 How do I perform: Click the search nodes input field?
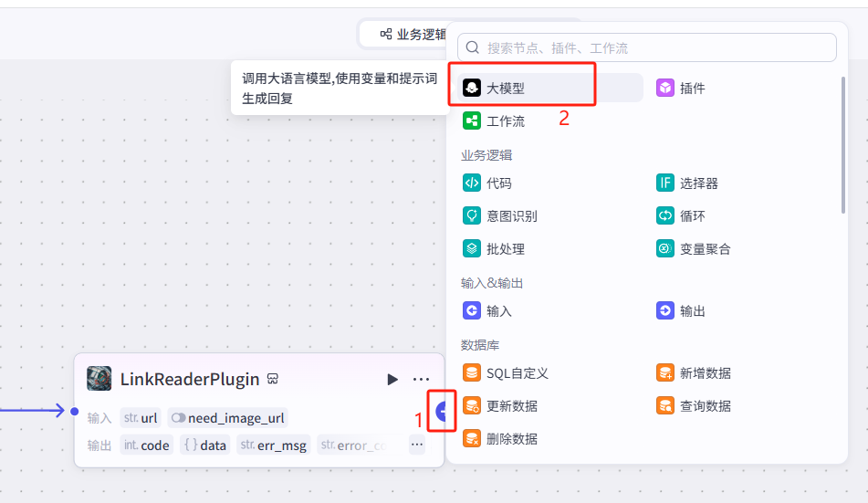click(x=657, y=47)
